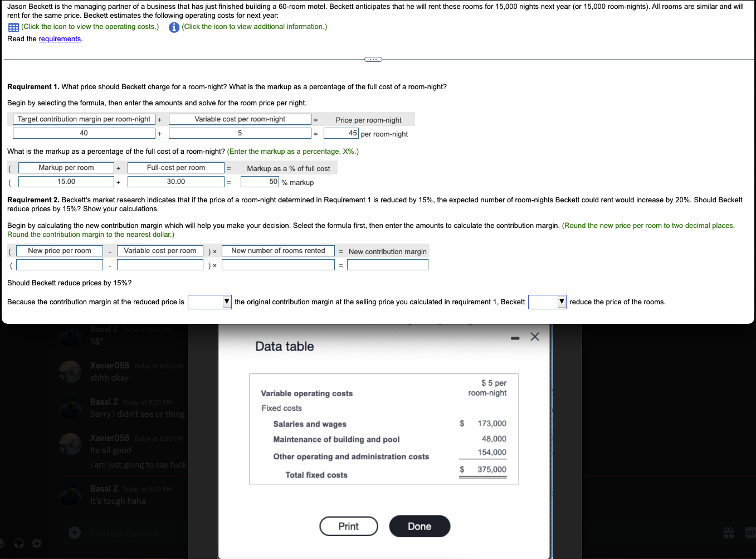Click the New price per room input field

click(x=59, y=265)
